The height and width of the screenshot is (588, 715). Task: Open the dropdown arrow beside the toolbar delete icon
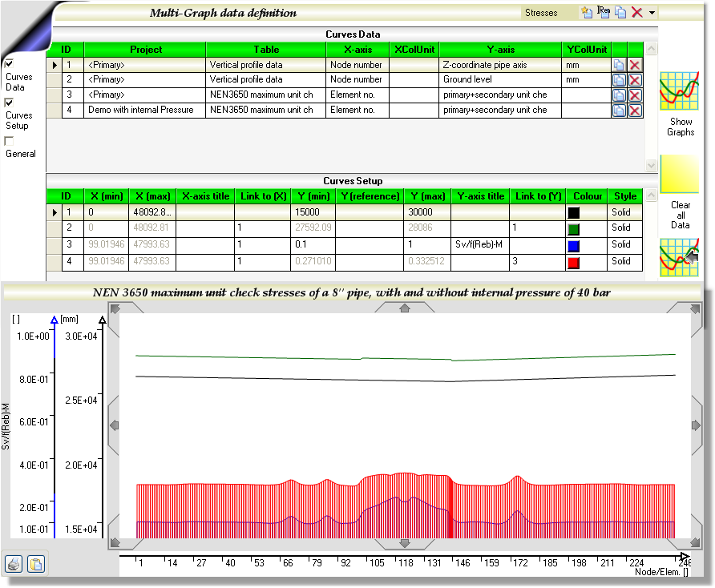tap(652, 13)
